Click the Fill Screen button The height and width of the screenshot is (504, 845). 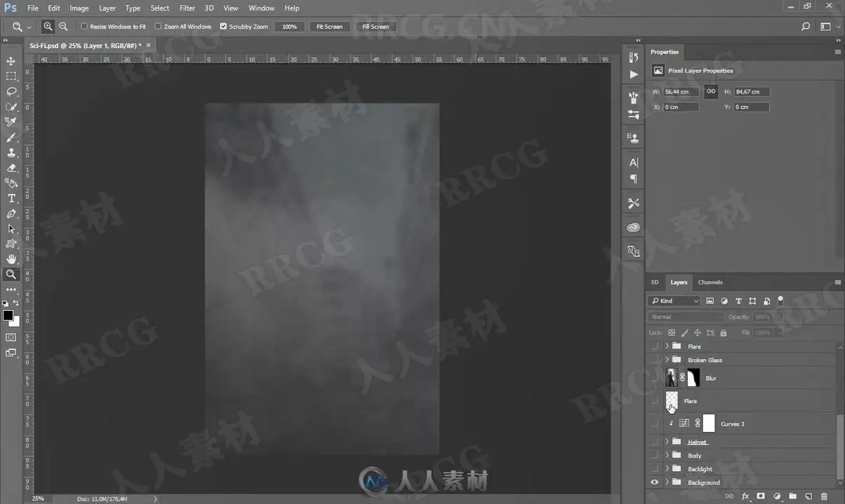click(x=375, y=27)
